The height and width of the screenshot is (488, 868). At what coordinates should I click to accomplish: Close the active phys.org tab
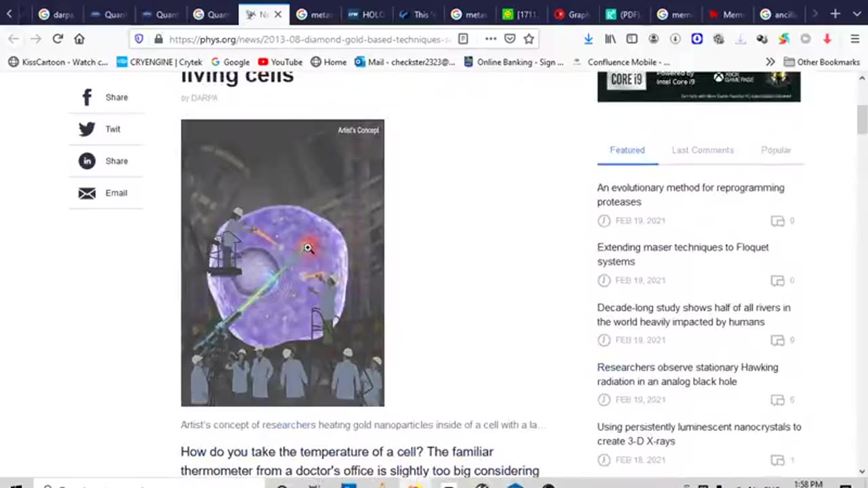277,14
